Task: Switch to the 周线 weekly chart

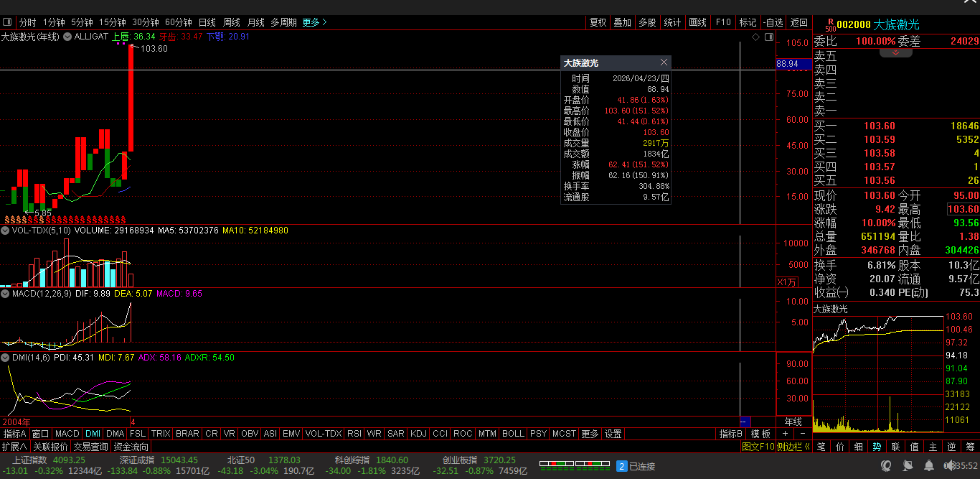Action: coord(231,22)
